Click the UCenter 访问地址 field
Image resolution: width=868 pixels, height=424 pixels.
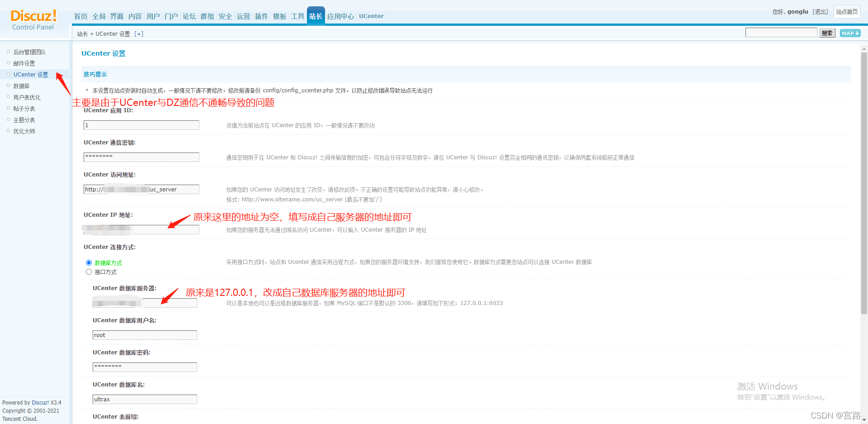(142, 190)
